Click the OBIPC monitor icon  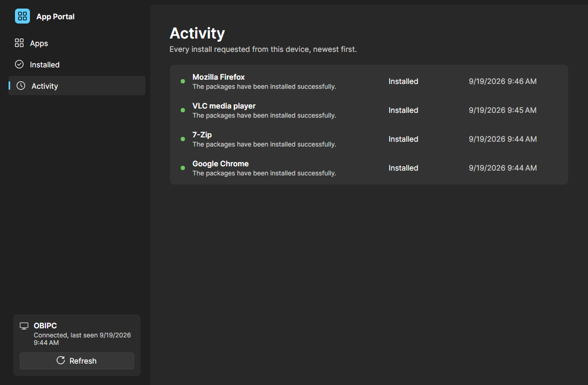[x=24, y=326]
